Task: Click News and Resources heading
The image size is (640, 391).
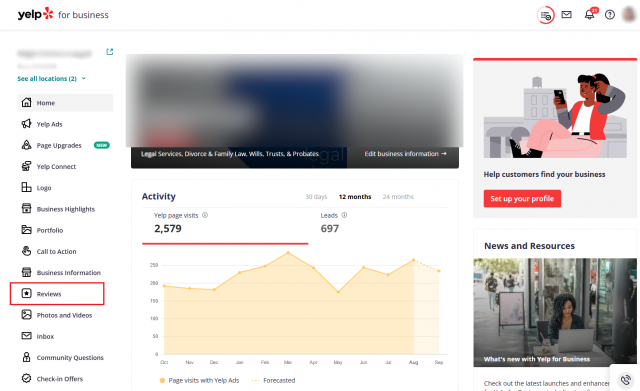Action: pyautogui.click(x=529, y=246)
